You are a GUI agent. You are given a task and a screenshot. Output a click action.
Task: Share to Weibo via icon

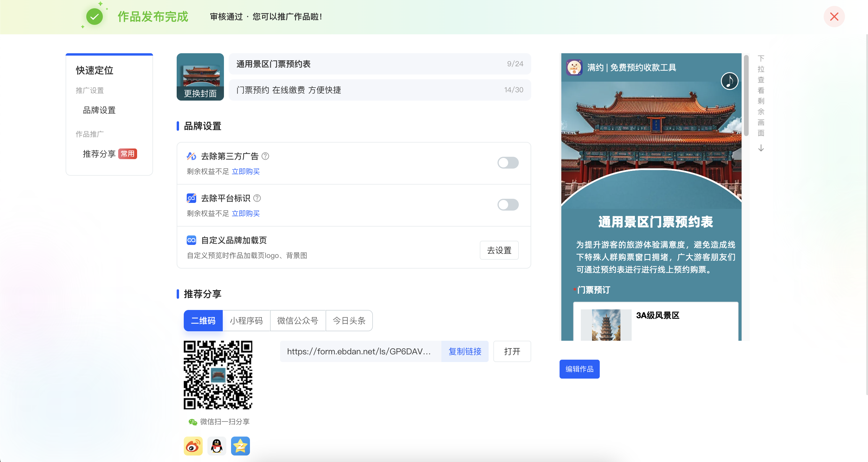[x=193, y=446]
